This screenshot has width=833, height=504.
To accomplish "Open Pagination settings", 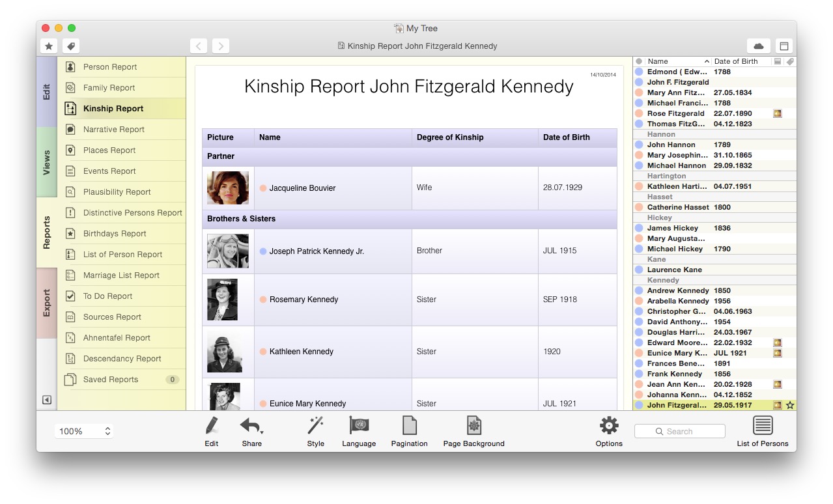I will point(409,432).
